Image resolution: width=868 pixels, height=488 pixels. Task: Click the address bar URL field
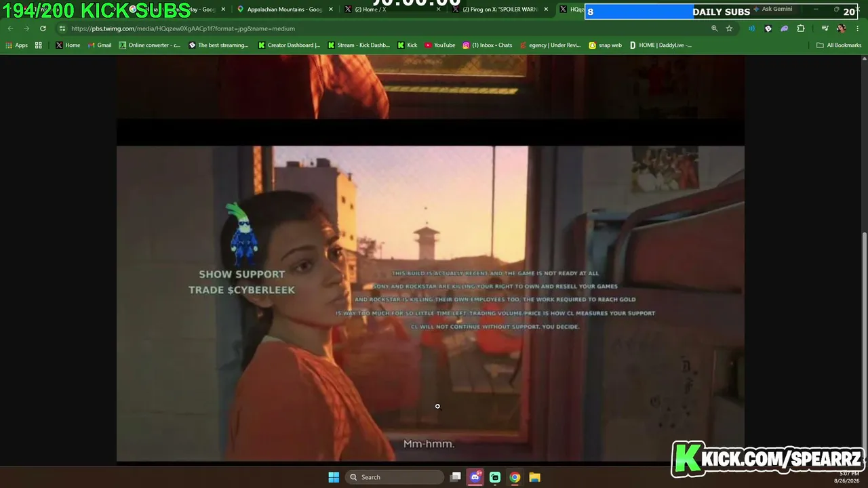tap(387, 28)
